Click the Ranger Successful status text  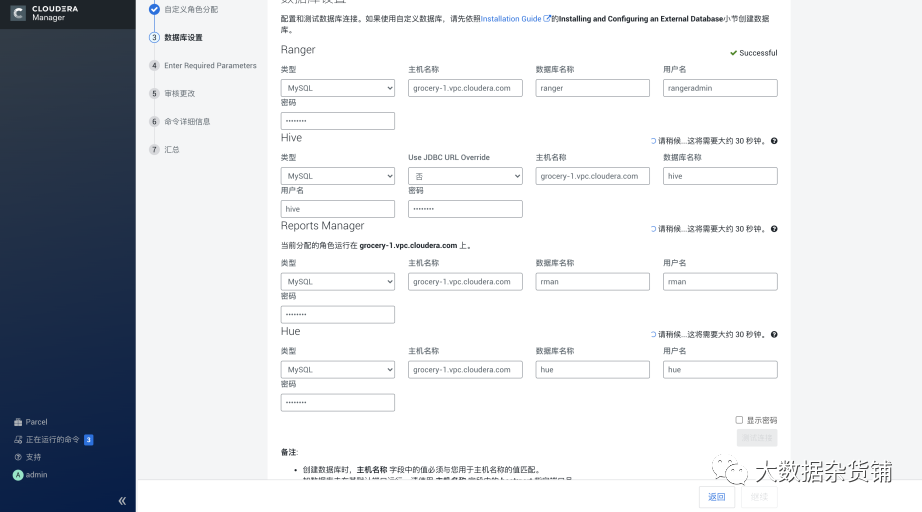(x=758, y=53)
